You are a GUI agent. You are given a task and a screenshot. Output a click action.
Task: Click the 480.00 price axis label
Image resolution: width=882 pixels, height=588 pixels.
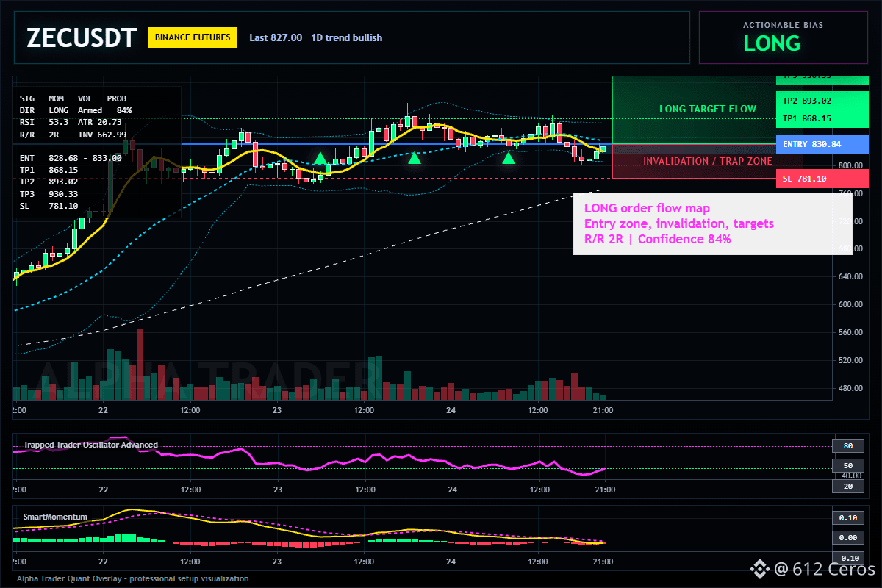click(x=851, y=388)
